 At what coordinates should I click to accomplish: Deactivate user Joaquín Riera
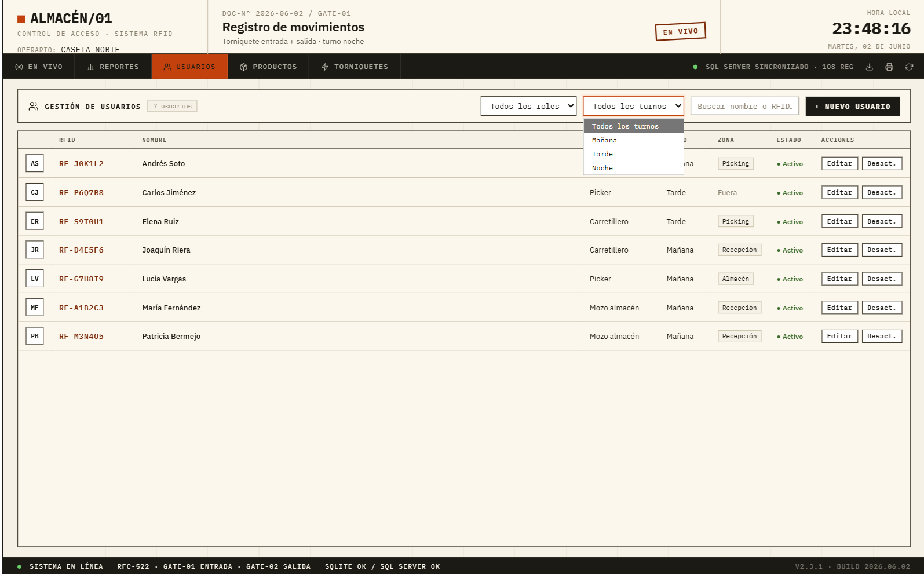click(882, 250)
